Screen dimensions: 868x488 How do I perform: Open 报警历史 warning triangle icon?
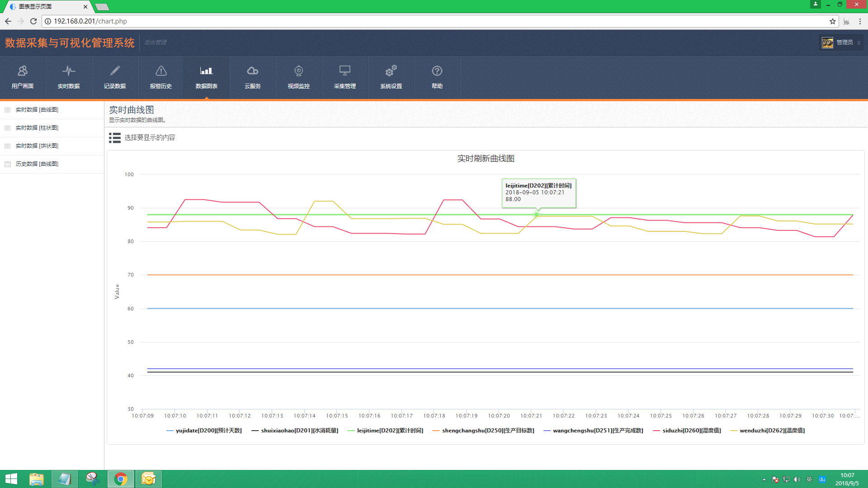[161, 71]
